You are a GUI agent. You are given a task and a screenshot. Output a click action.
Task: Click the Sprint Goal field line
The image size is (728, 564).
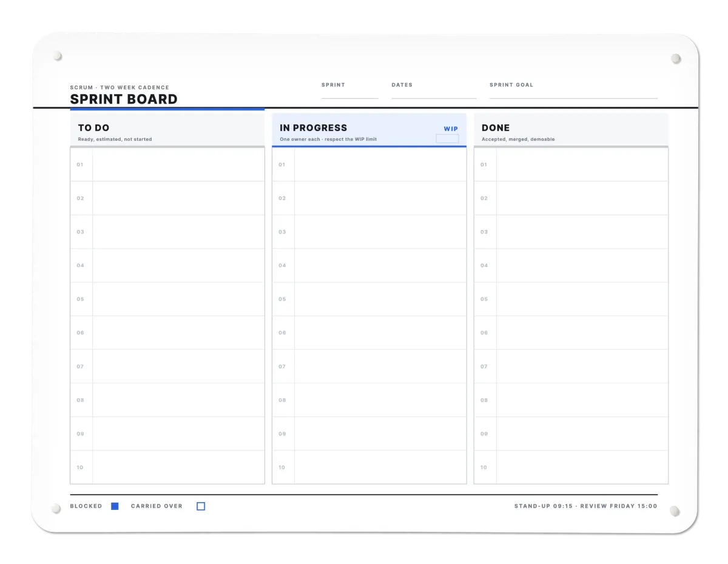[573, 98]
